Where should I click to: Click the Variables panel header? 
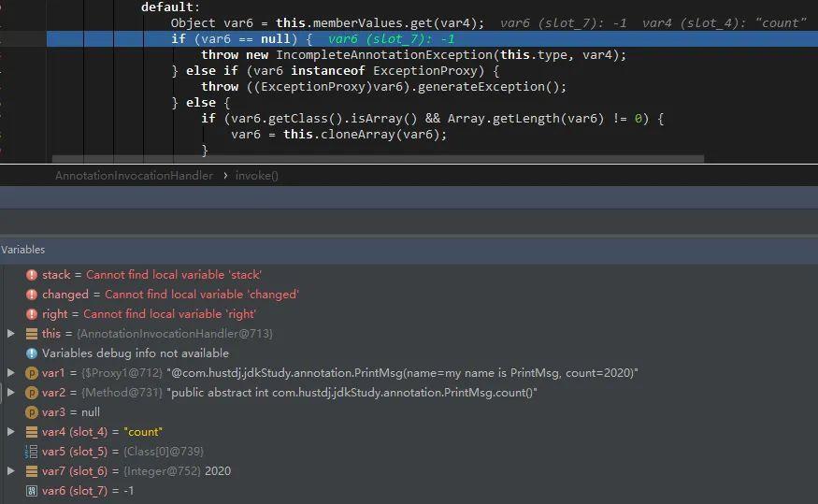tap(409, 250)
